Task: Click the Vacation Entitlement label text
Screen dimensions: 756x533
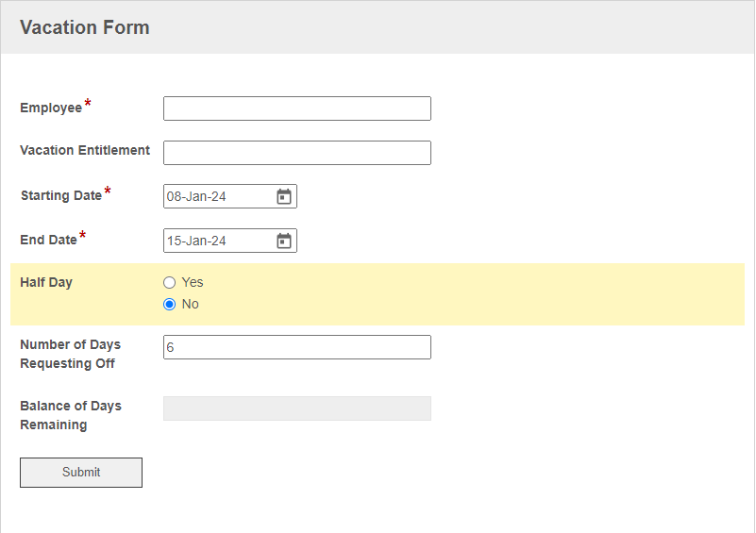Action: 85,150
